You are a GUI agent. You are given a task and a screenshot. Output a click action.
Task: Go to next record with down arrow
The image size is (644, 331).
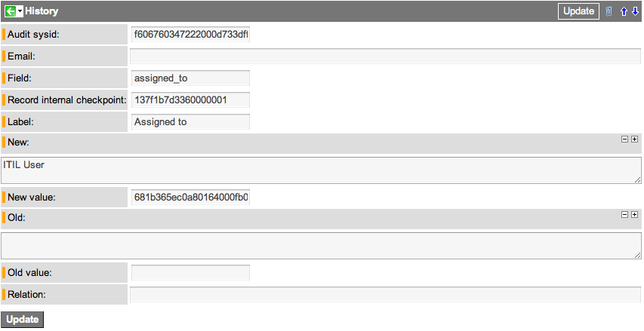point(636,11)
